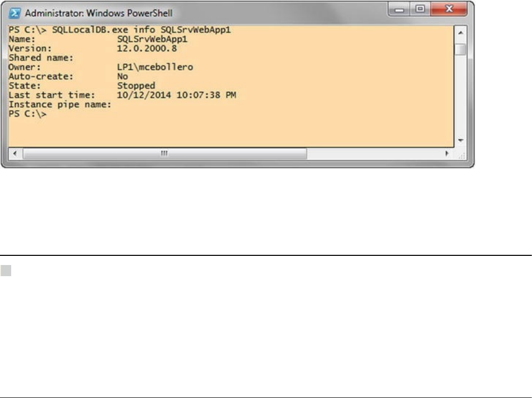Click the window resize grip corner

(x=461, y=155)
